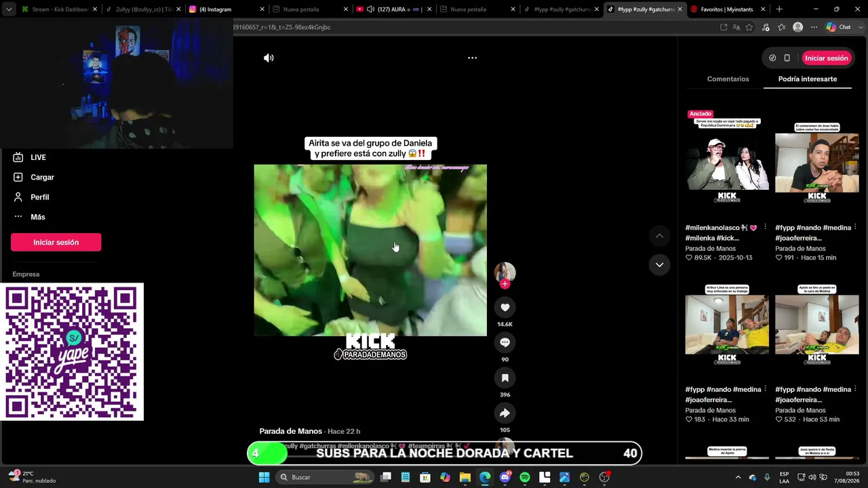This screenshot has width=868, height=488.
Task: Open Microsoft Store from the taskbar
Action: coord(425,477)
